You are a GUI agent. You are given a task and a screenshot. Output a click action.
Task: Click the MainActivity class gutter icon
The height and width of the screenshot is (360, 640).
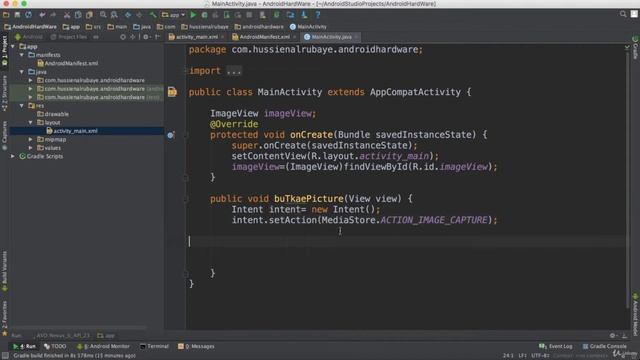coord(172,92)
